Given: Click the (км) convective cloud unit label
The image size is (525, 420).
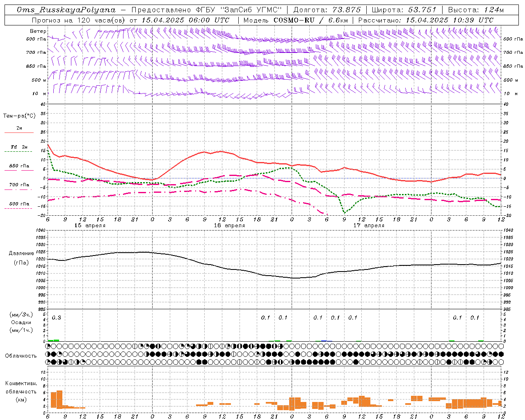Looking at the screenshot, I should [21, 399].
